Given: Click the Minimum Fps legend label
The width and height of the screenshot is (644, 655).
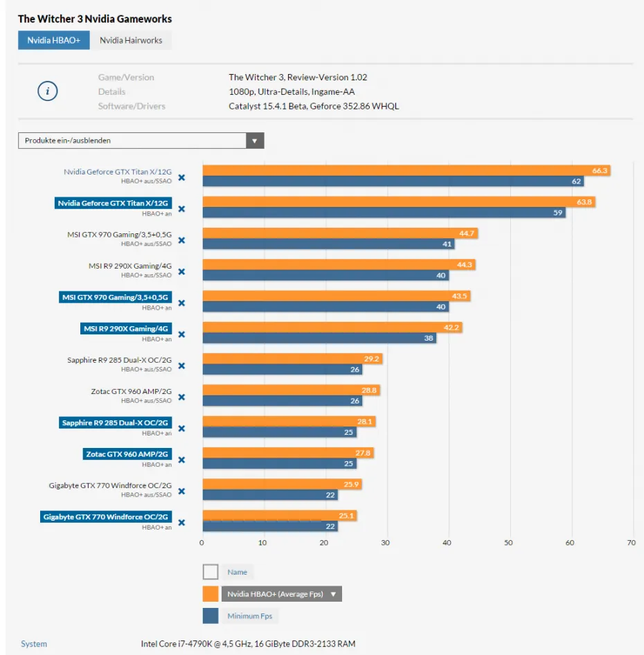Looking at the screenshot, I should tap(249, 616).
